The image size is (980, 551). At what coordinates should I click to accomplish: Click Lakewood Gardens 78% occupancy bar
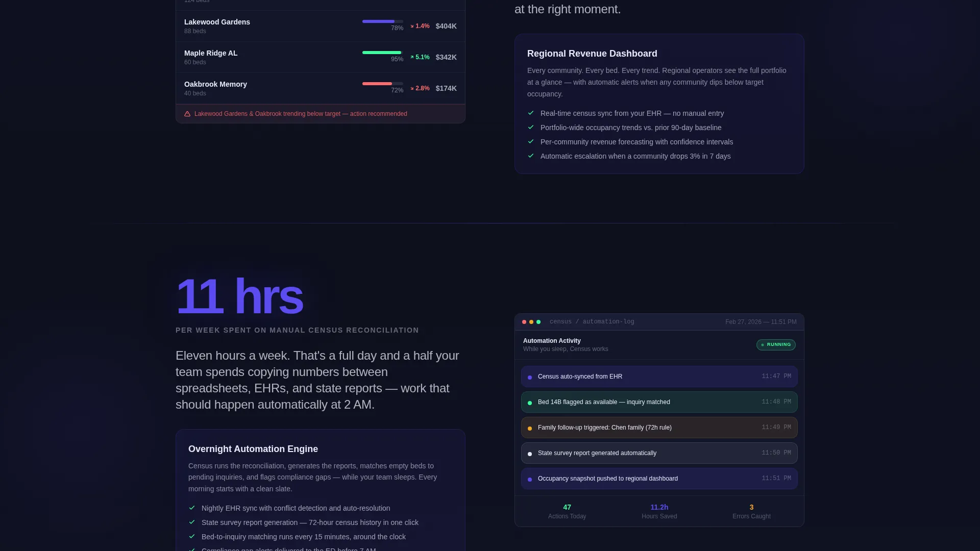click(x=383, y=21)
